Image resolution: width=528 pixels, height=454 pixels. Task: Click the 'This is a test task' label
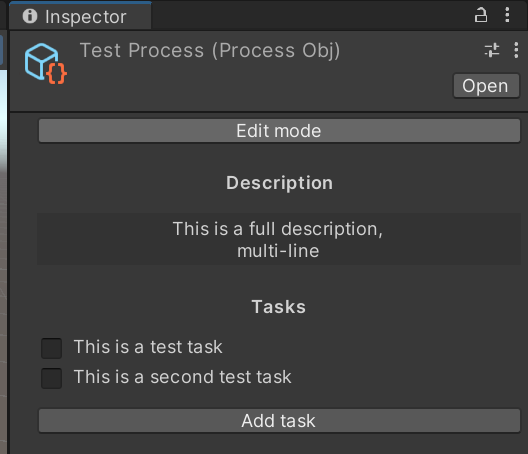(x=148, y=347)
